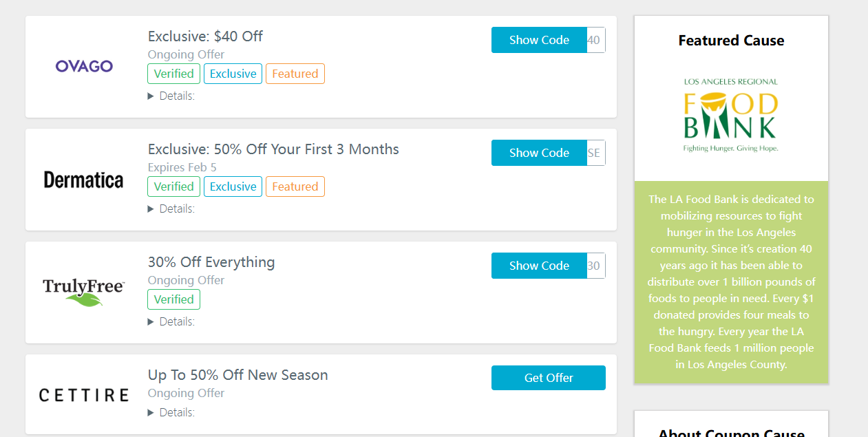Click the TrulyFree leaf logo
868x437 pixels.
[84, 292]
